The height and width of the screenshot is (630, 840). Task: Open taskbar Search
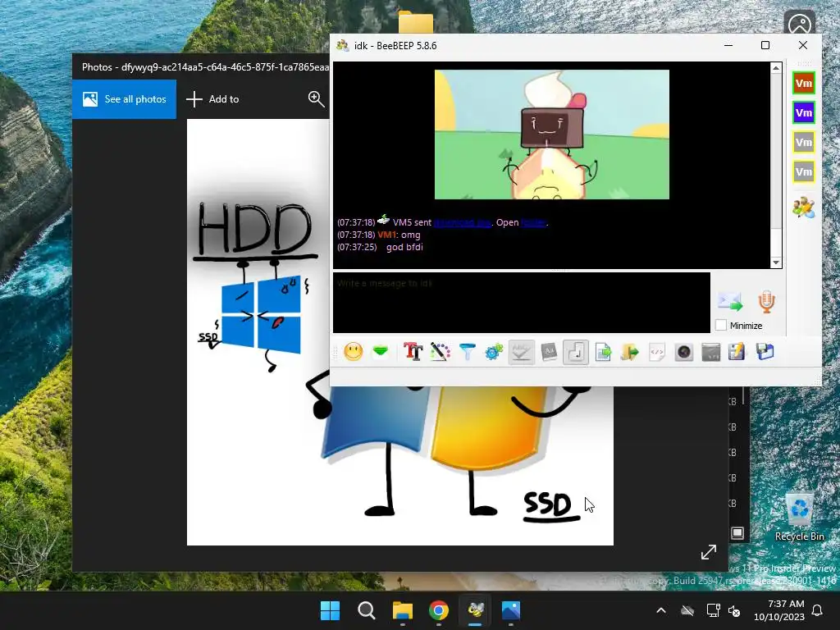click(x=367, y=610)
